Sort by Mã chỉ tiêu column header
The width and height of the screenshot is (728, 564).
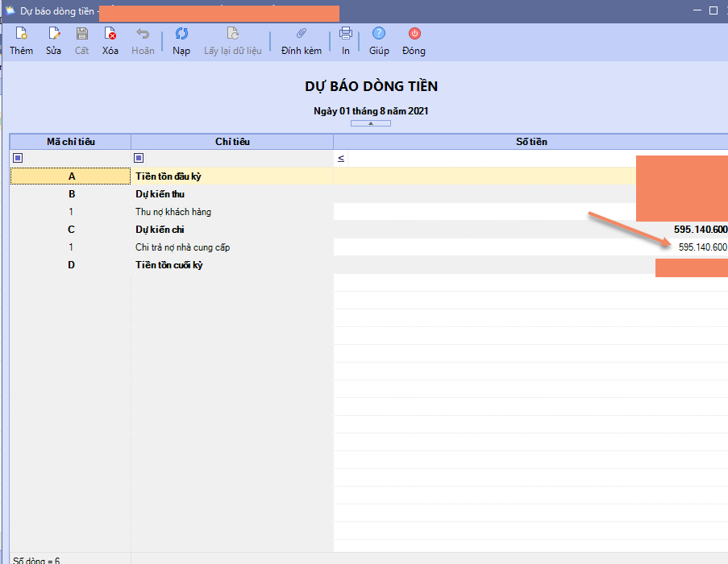[x=70, y=142]
